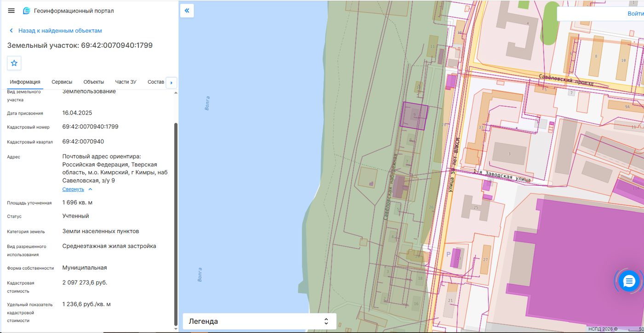Collapse the side panel with double-arrow button
The image size is (644, 333).
[x=187, y=11]
